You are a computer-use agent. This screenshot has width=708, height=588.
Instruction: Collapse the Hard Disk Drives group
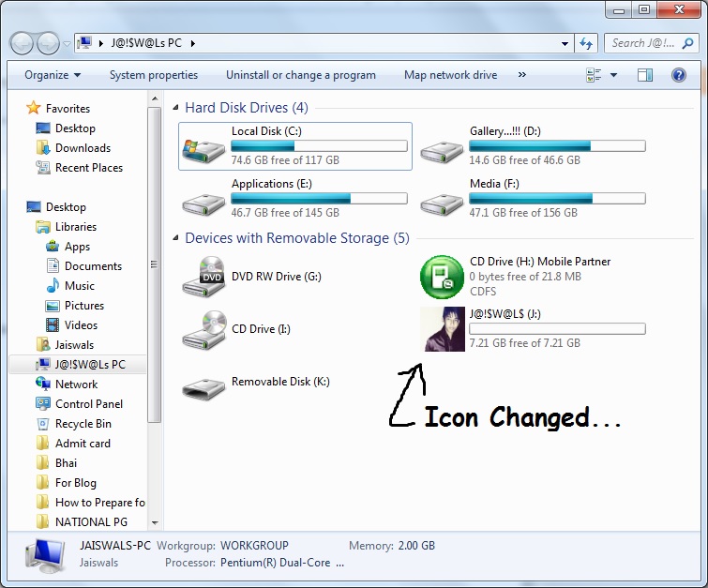(175, 108)
